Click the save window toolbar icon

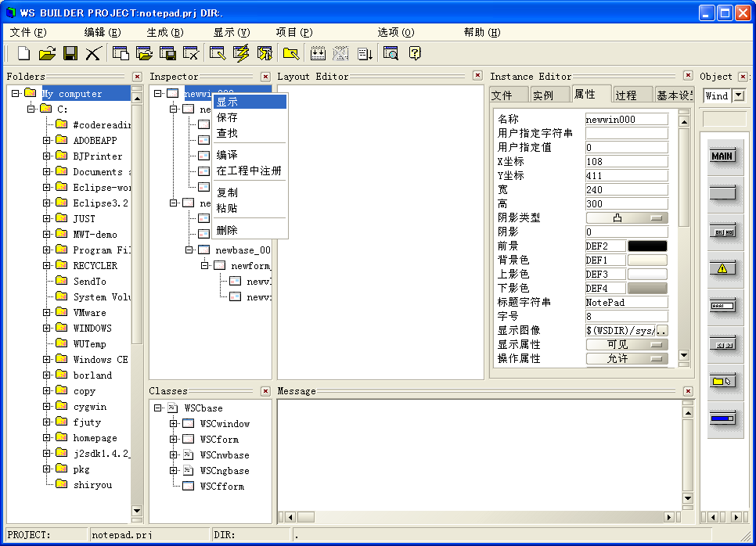(167, 53)
